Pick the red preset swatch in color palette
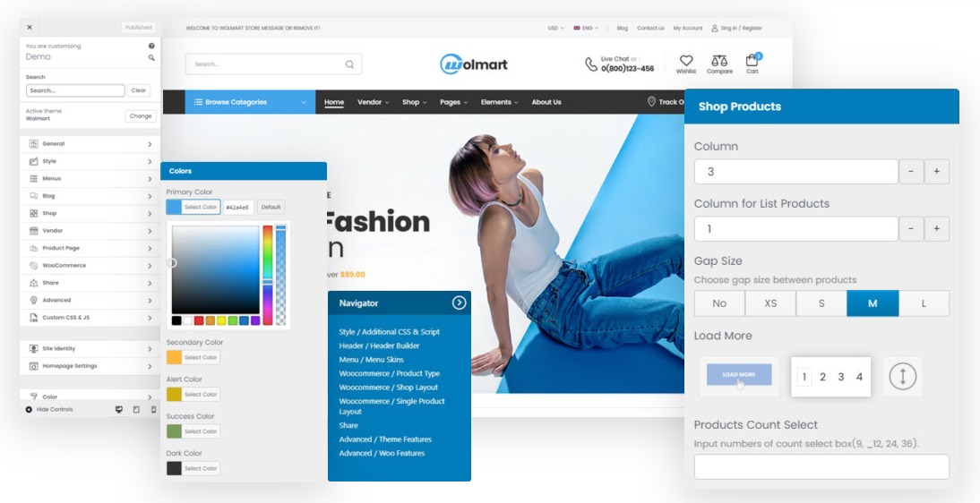 point(199,320)
